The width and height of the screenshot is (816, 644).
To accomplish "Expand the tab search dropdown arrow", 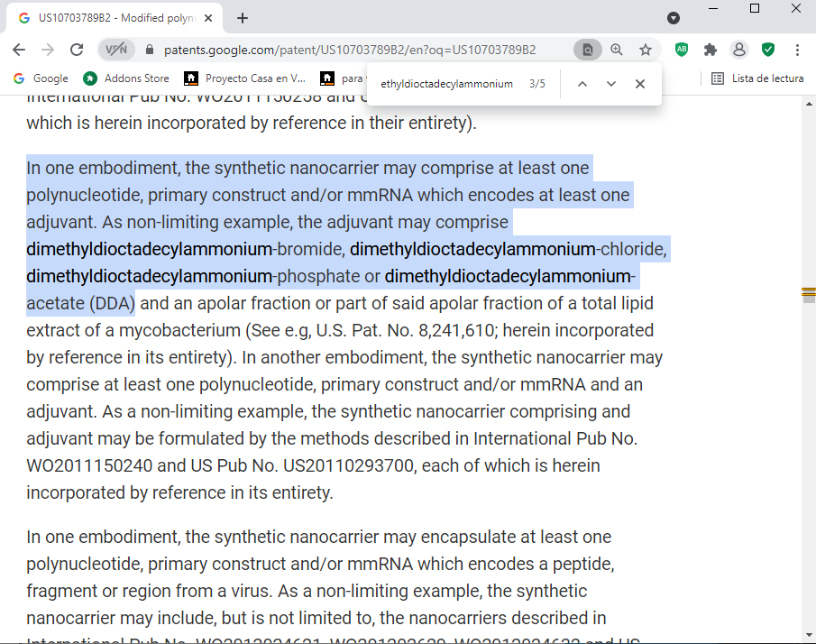I will tap(674, 18).
